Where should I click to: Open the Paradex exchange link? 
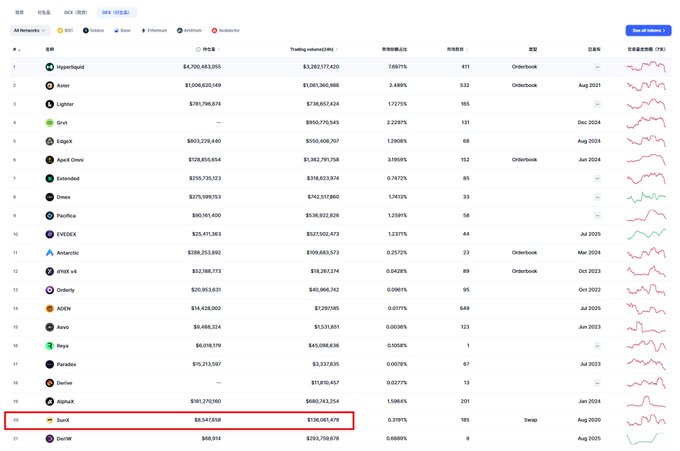[66, 364]
